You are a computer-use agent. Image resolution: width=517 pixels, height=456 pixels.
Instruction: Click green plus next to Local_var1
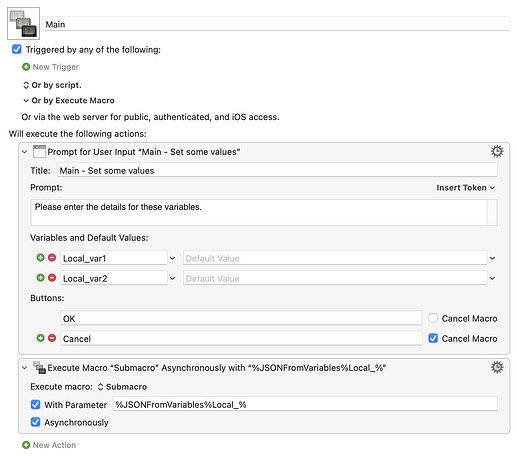[x=40, y=258]
